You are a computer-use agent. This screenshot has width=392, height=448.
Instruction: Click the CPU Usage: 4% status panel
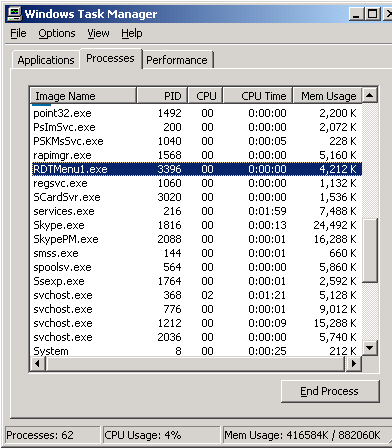click(x=161, y=435)
